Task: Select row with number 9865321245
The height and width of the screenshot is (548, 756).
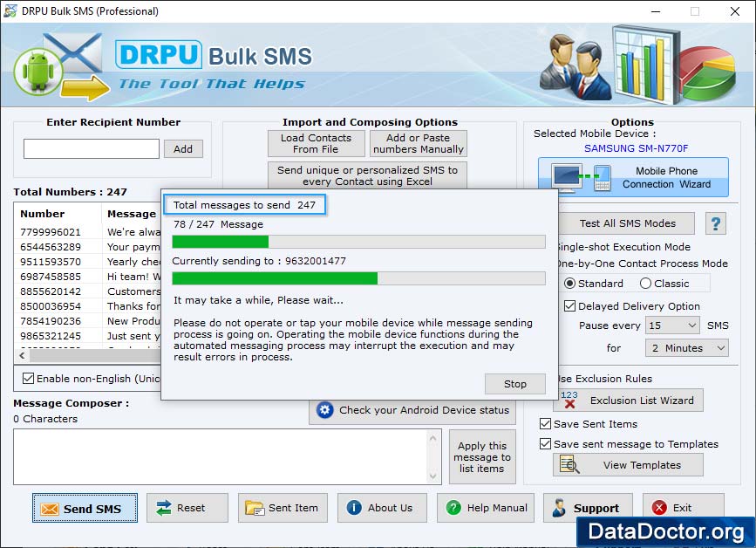Action: pyautogui.click(x=89, y=336)
